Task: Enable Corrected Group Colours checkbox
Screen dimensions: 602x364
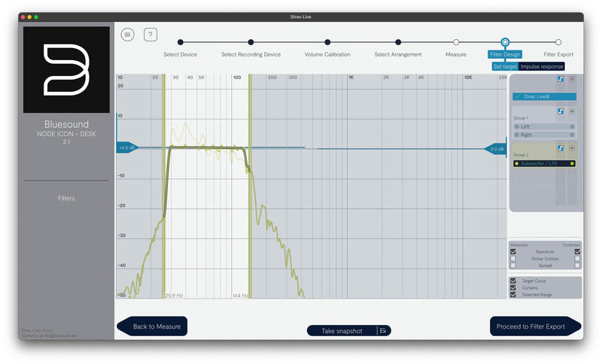Action: (577, 259)
